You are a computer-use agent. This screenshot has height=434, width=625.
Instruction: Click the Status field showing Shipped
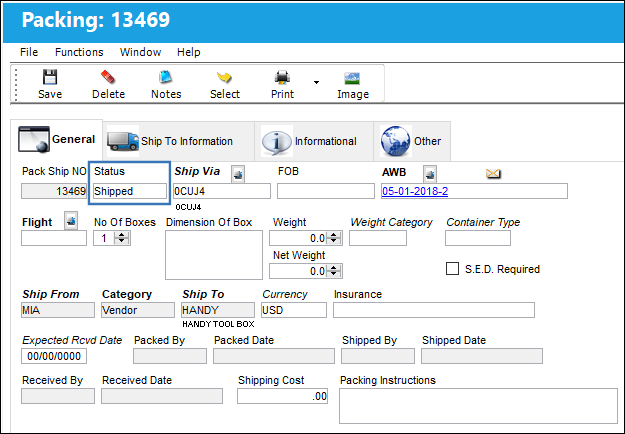click(x=130, y=191)
